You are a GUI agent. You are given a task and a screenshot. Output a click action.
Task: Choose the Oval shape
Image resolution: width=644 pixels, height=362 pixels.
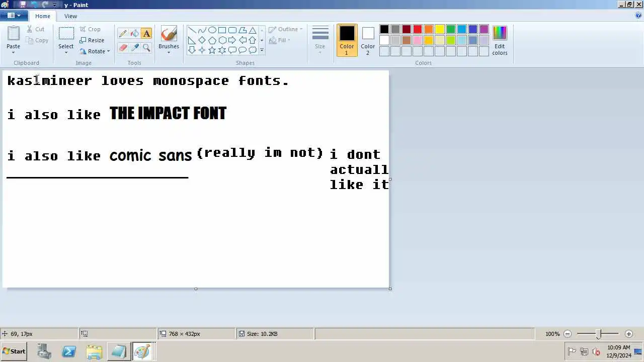coord(212,30)
